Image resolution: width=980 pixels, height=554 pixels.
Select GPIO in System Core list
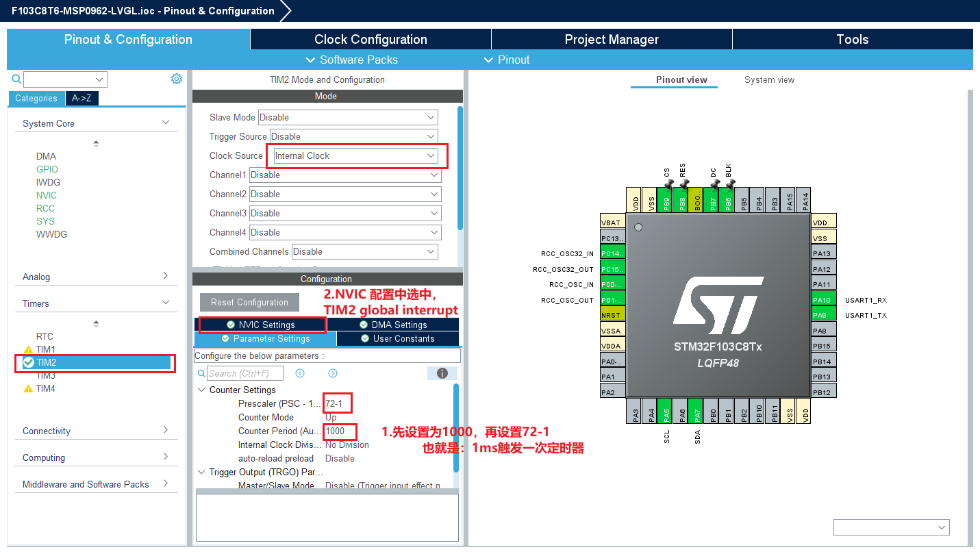click(47, 169)
